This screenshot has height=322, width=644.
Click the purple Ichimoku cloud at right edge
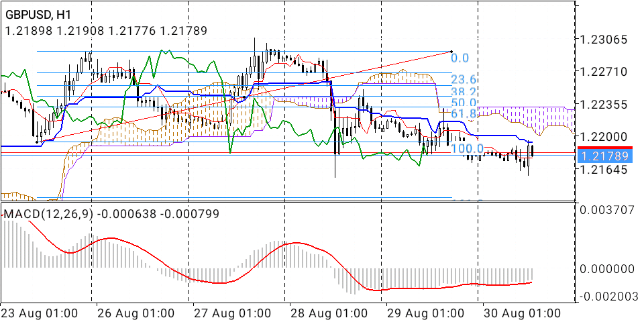point(550,119)
